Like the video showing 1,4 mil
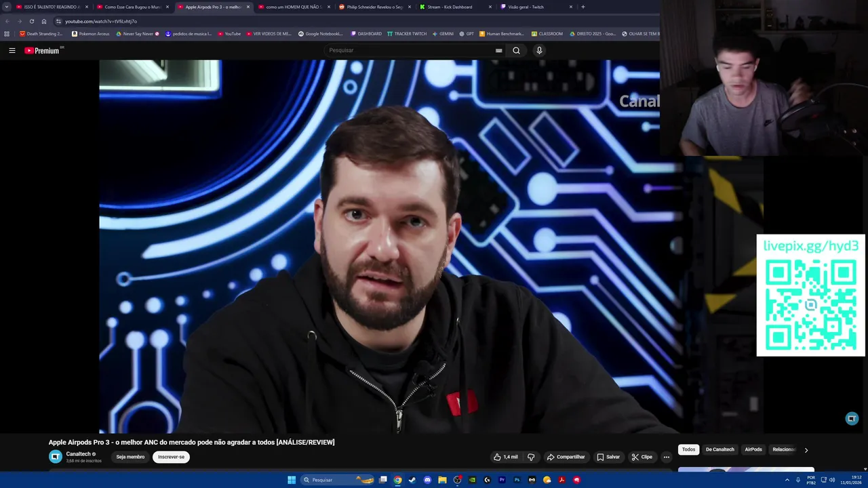The height and width of the screenshot is (488, 868). [x=506, y=457]
